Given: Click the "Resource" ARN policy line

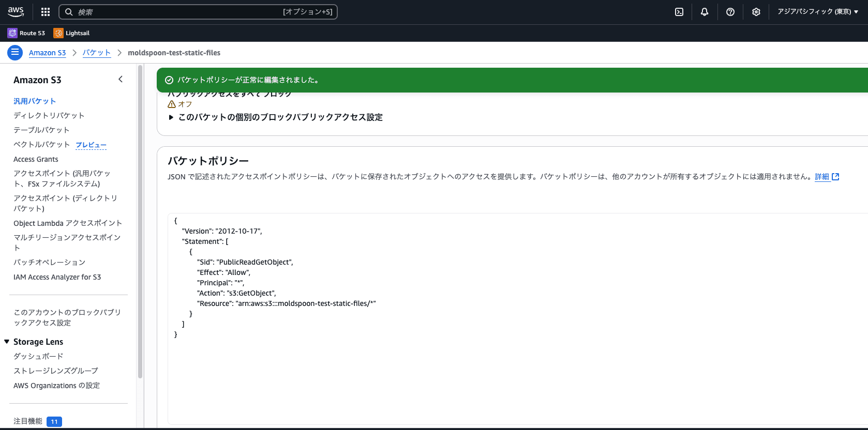Looking at the screenshot, I should 287,303.
